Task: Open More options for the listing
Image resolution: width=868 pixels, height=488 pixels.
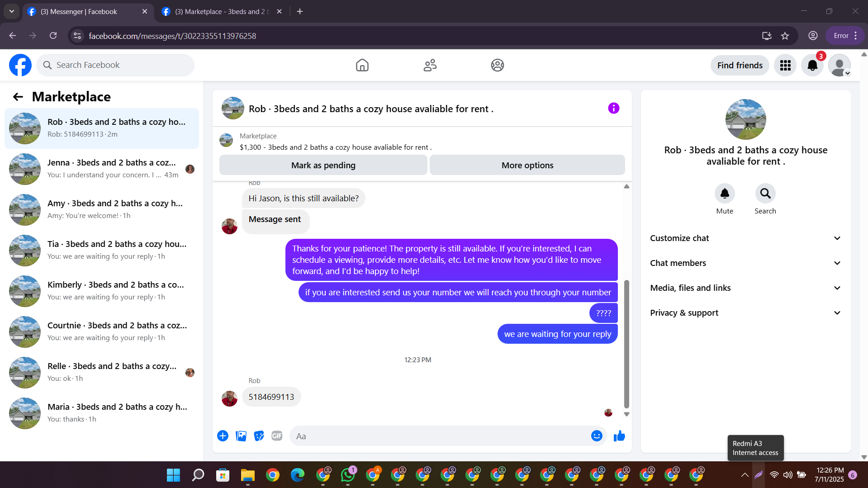Action: tap(527, 165)
